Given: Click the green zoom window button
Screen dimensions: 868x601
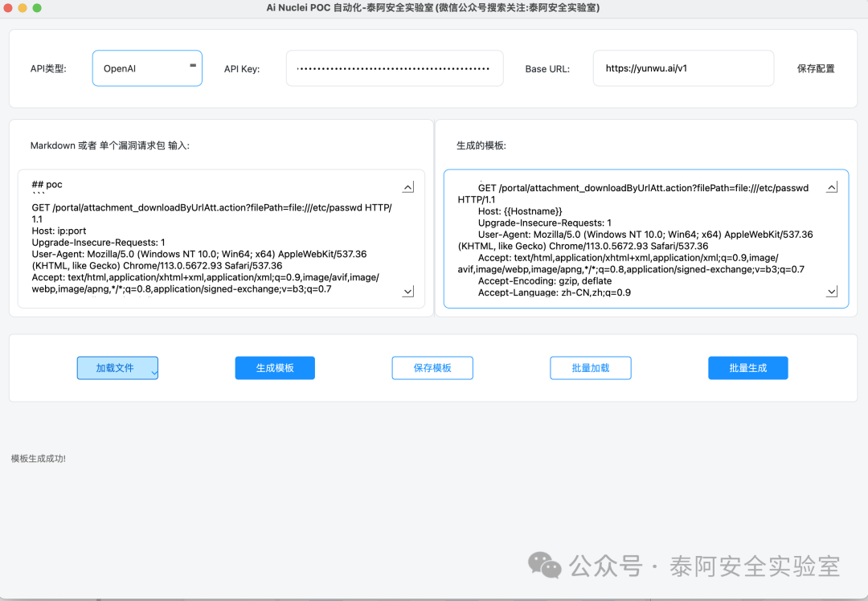Looking at the screenshot, I should pos(37,8).
